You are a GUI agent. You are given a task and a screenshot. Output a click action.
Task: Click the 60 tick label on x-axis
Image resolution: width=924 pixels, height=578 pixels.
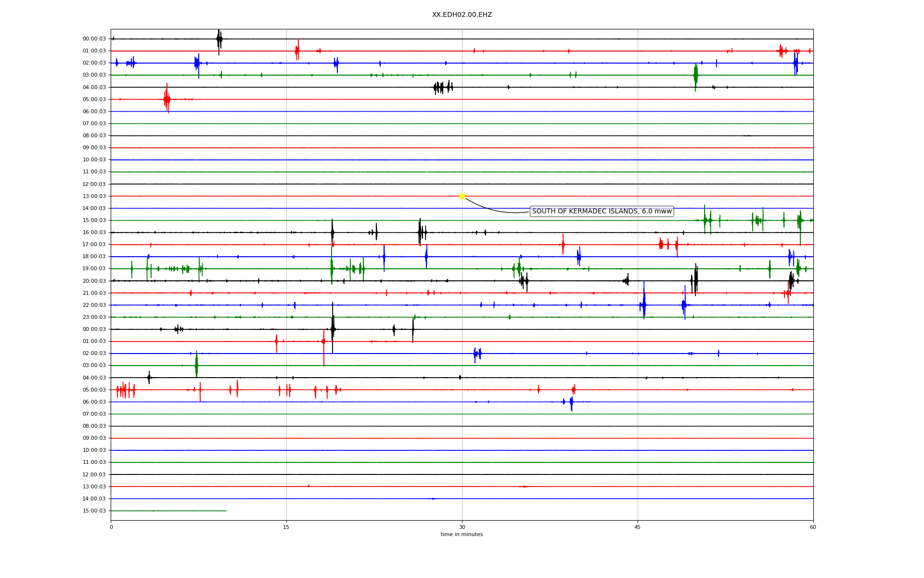click(x=813, y=527)
